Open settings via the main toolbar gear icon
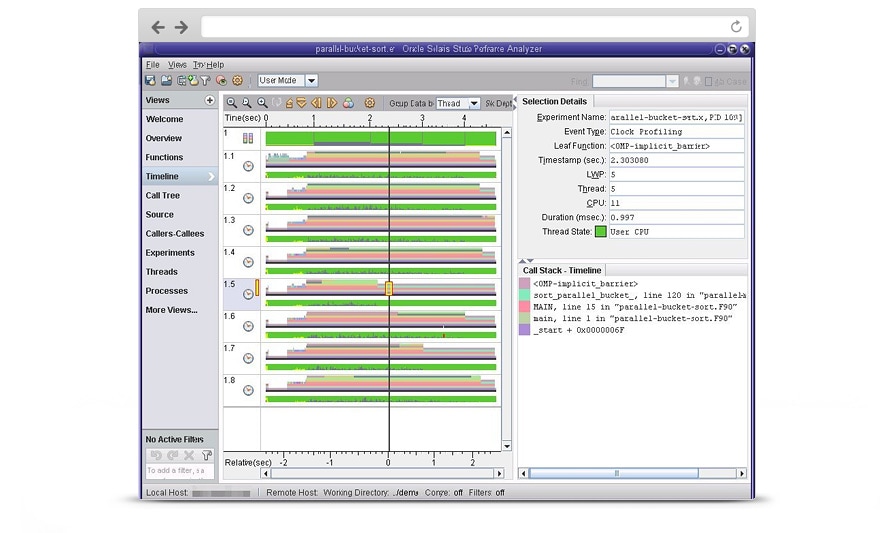The image size is (880, 533). pos(238,81)
